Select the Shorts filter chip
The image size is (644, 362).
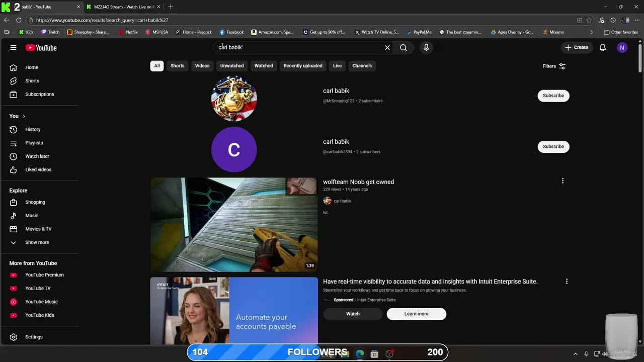177,66
